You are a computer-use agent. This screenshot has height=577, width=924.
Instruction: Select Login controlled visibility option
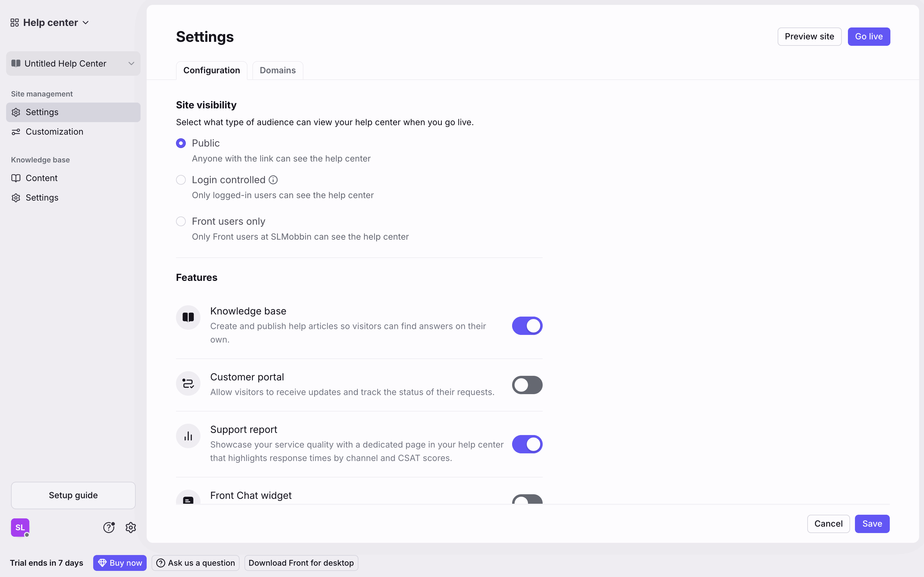[181, 180]
